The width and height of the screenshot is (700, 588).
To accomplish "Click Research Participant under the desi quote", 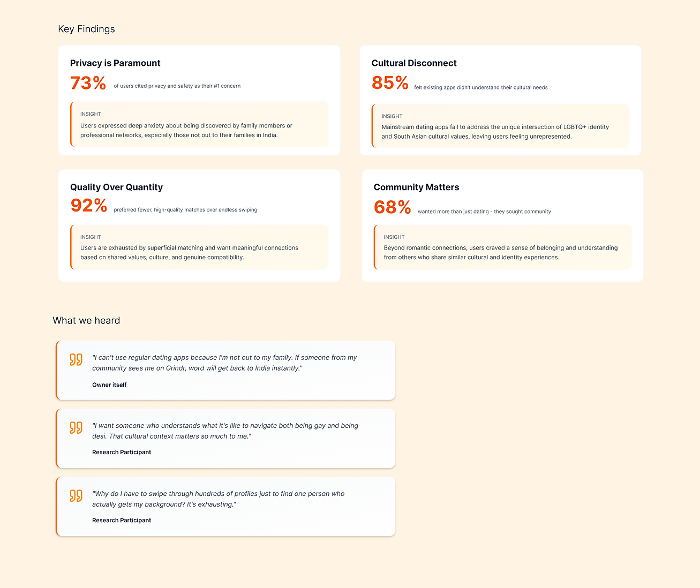I will 122,452.
